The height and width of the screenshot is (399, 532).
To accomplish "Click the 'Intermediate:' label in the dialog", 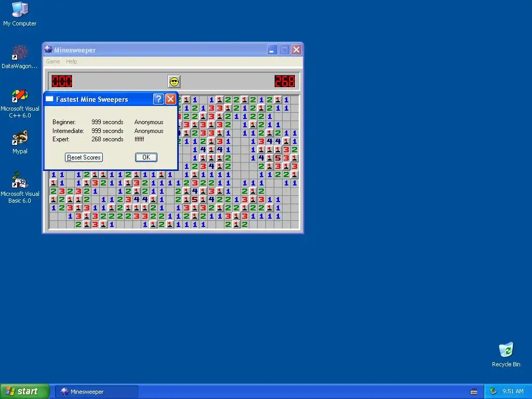I will tap(68, 131).
